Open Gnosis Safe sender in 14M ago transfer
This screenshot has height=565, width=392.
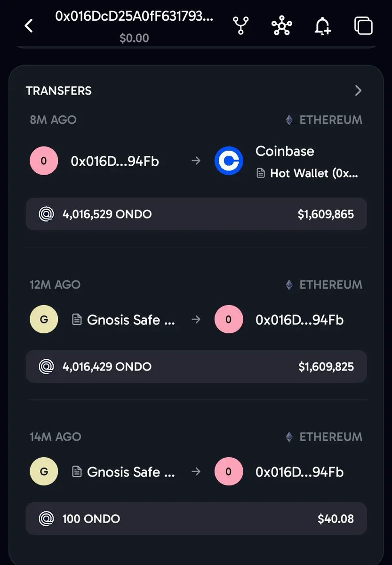(x=124, y=472)
